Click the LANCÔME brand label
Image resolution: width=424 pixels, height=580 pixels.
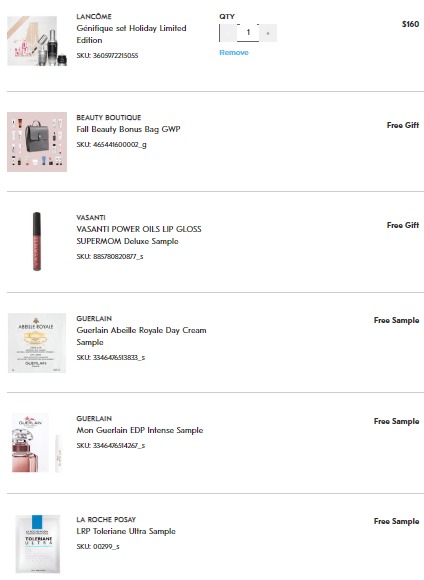94,17
